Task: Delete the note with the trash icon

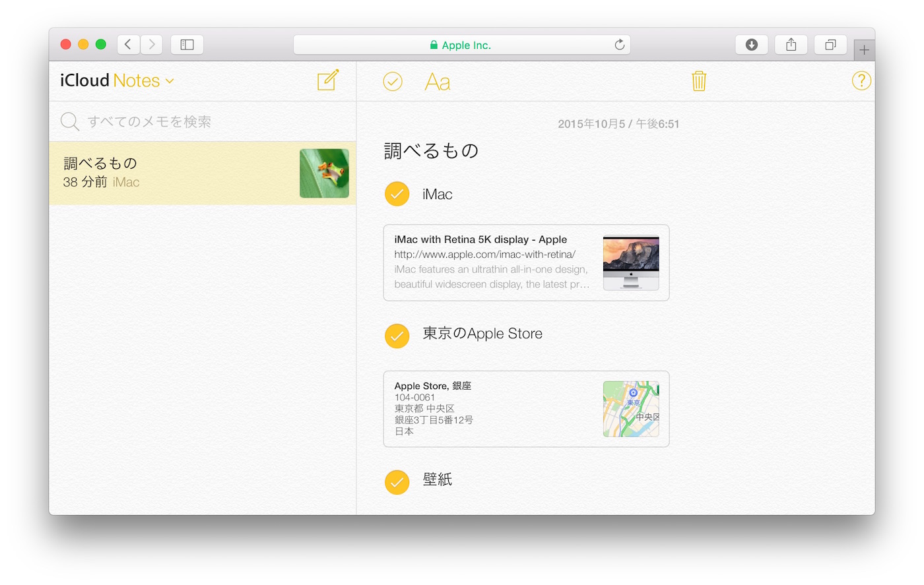Action: [699, 81]
